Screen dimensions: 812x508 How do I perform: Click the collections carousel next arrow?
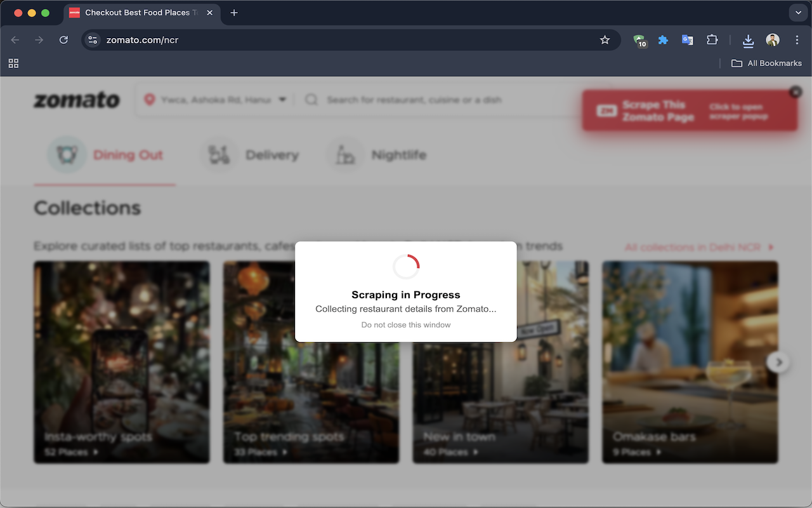pyautogui.click(x=778, y=363)
